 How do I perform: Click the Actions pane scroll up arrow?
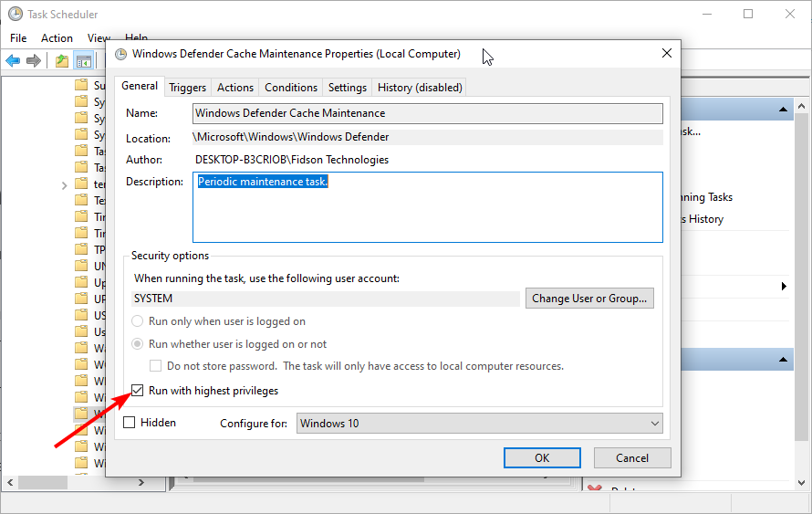click(802, 106)
